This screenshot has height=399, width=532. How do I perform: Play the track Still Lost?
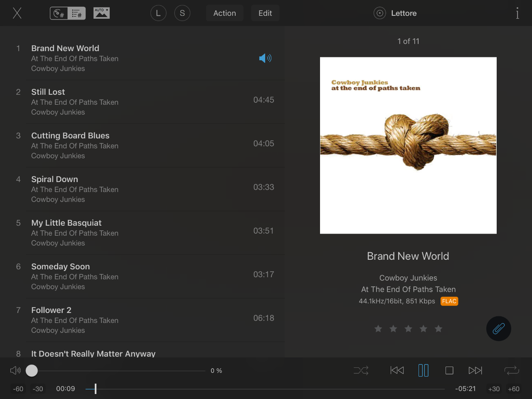(x=143, y=102)
